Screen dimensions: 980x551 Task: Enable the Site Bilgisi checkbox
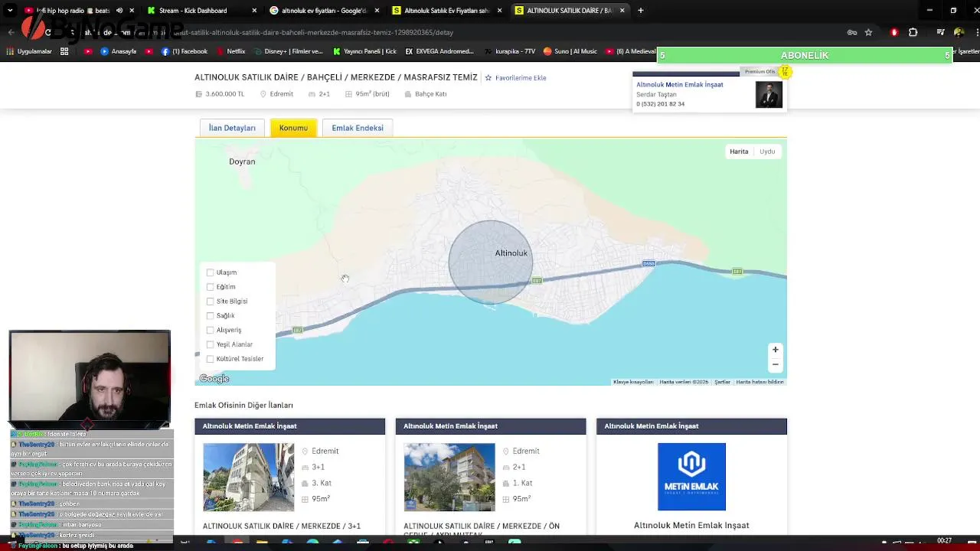[x=211, y=302]
